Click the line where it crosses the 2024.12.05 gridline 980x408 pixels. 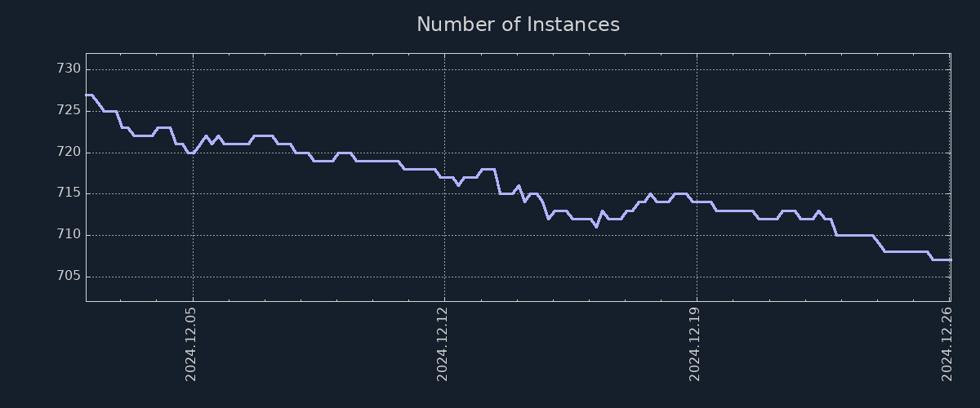[193, 153]
